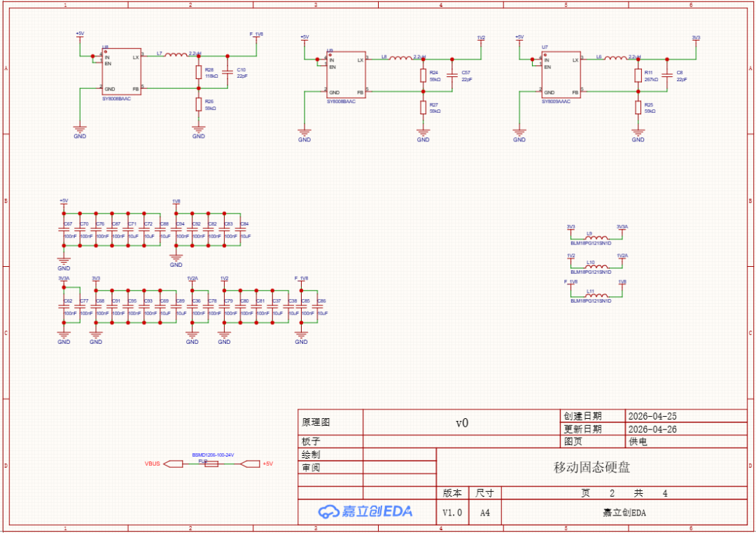Select the version value 'V1.0'

coord(452,513)
